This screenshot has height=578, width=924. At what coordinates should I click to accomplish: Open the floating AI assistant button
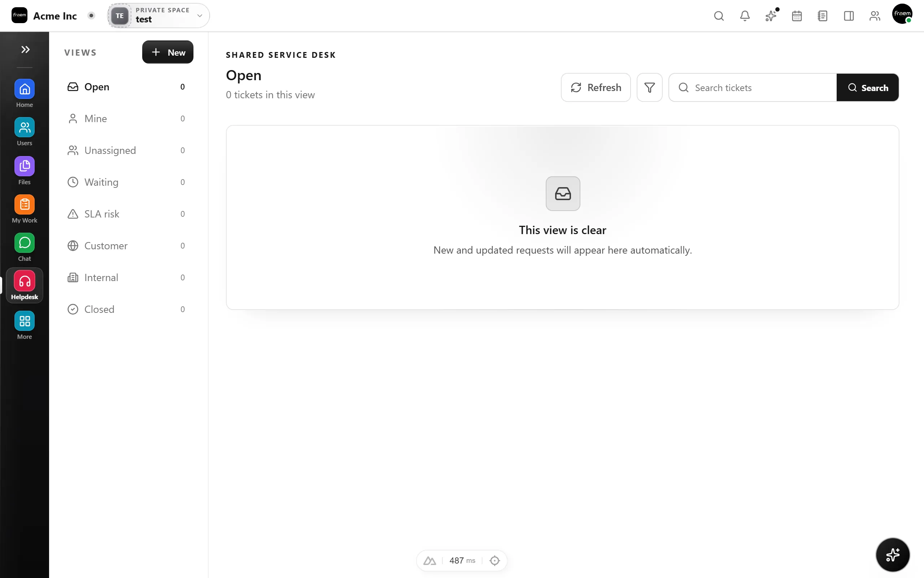[893, 555]
